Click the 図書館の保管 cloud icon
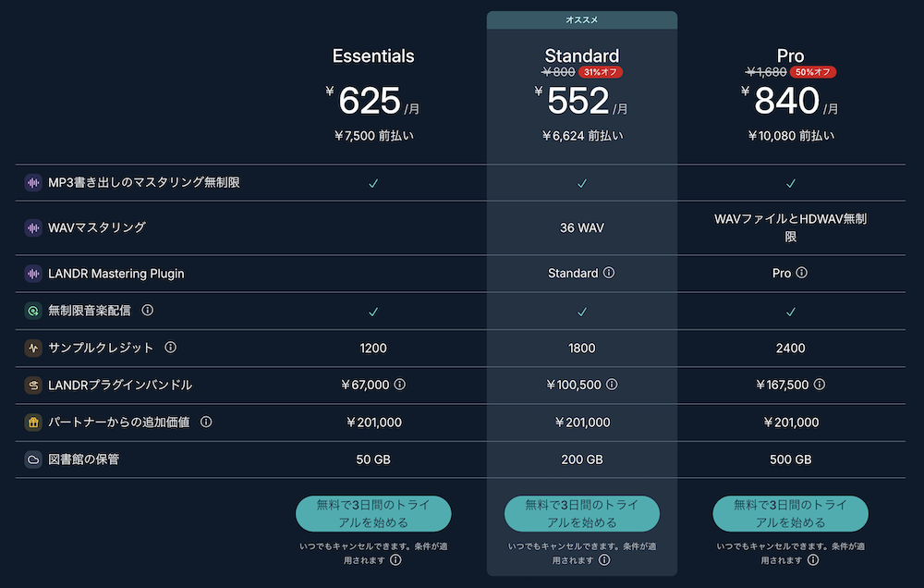The height and width of the screenshot is (588, 924). tap(33, 459)
